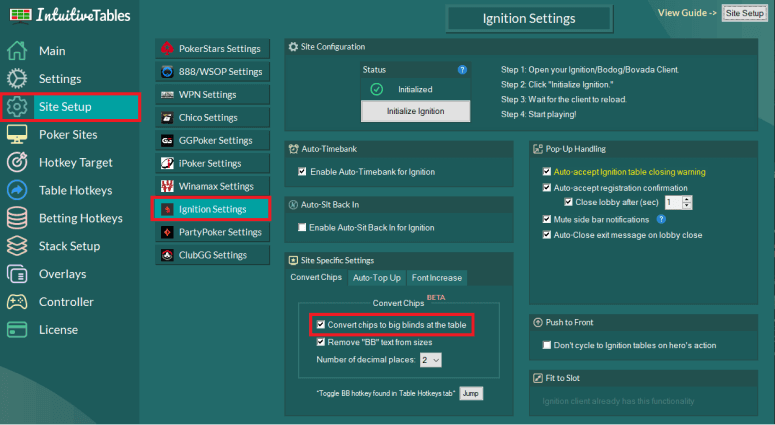
Task: Click the GGPoker logo icon
Action: [167, 140]
